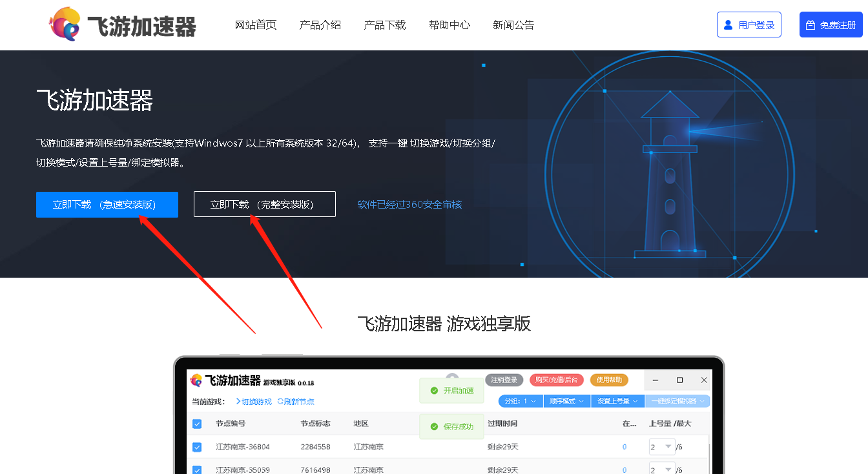
Task: Click 刷新节点 in the app preview
Action: (296, 402)
